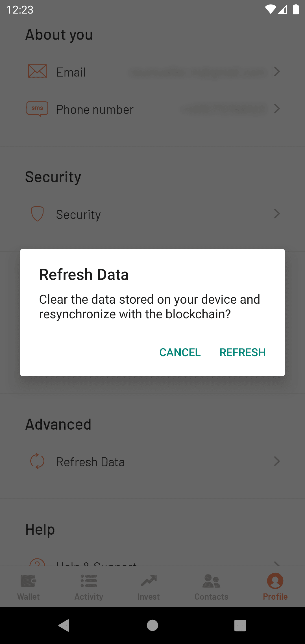This screenshot has width=305, height=644.
Task: Tap the Help & Support question icon
Action: point(37,563)
